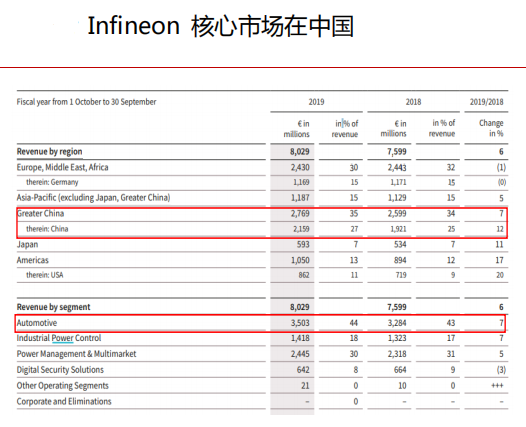Select Industrial Power Control 2018 value '1,323'

pos(397,338)
